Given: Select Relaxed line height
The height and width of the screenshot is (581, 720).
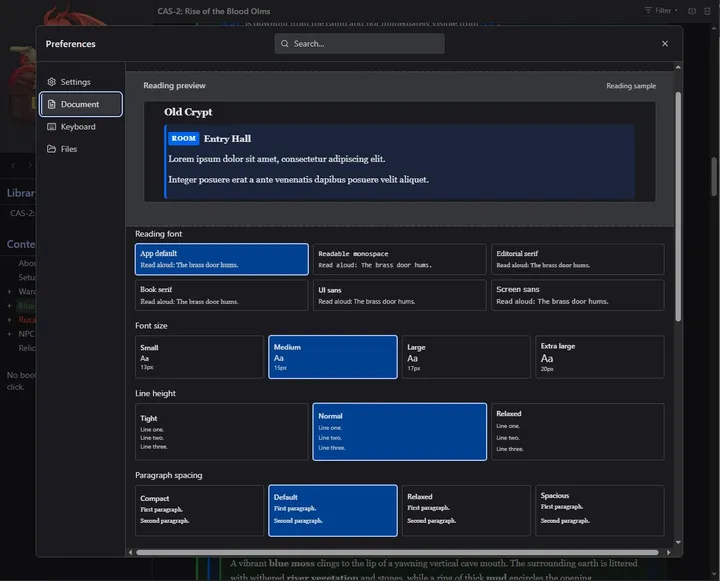Looking at the screenshot, I should click(x=577, y=432).
